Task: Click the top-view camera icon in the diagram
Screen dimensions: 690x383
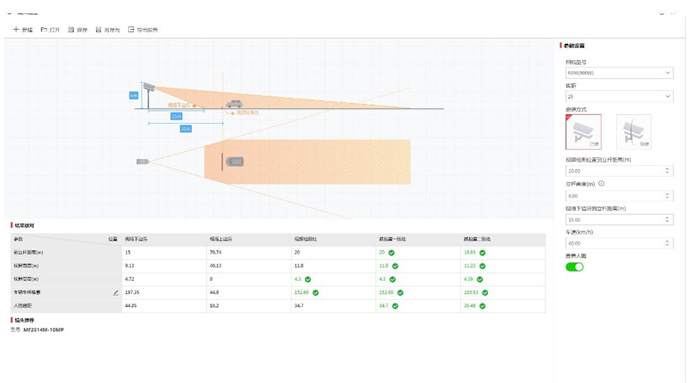Action: (143, 162)
